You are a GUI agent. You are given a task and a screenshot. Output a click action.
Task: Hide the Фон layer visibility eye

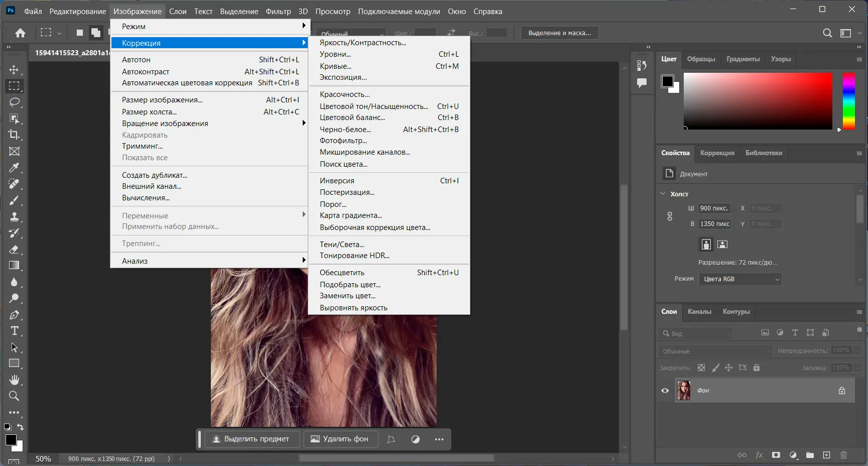tap(665, 391)
